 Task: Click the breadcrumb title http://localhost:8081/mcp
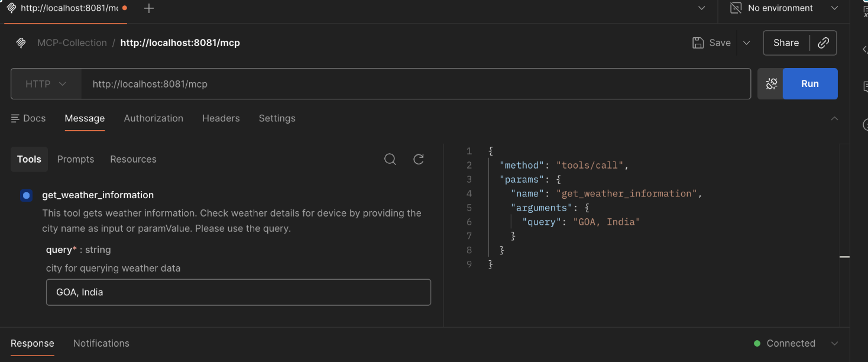[x=180, y=43]
